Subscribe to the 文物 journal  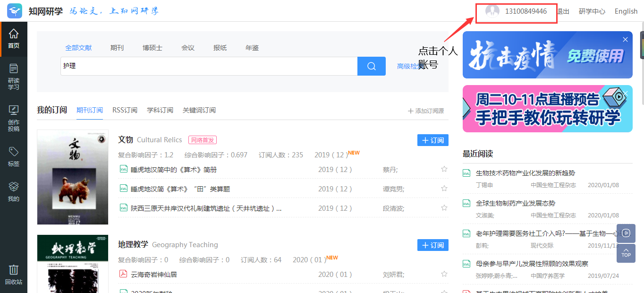(x=432, y=140)
